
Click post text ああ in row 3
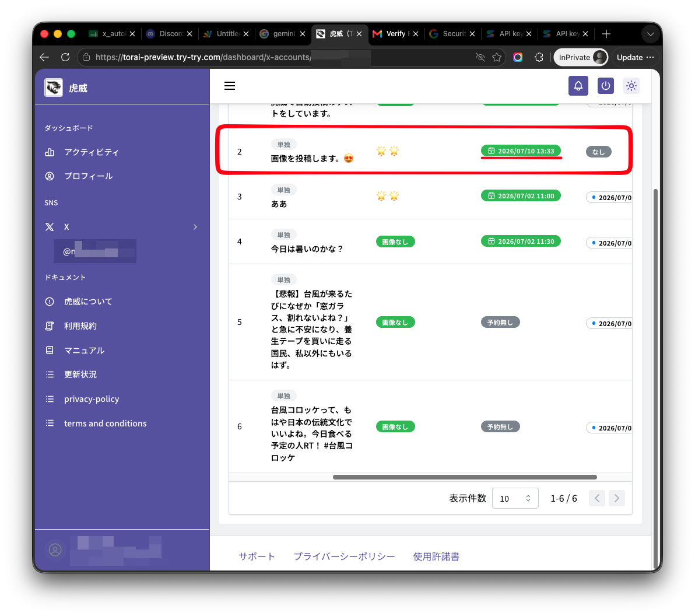(x=279, y=204)
